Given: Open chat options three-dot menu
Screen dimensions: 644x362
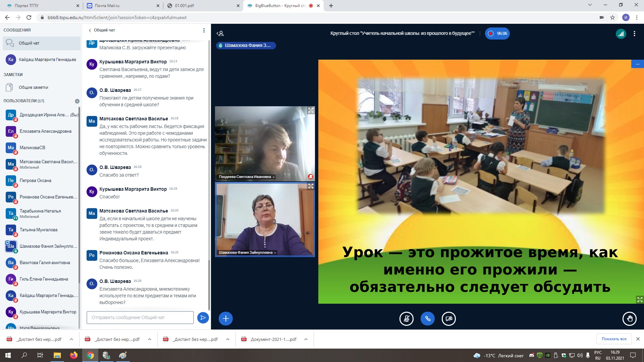Looking at the screenshot, I should click(204, 30).
